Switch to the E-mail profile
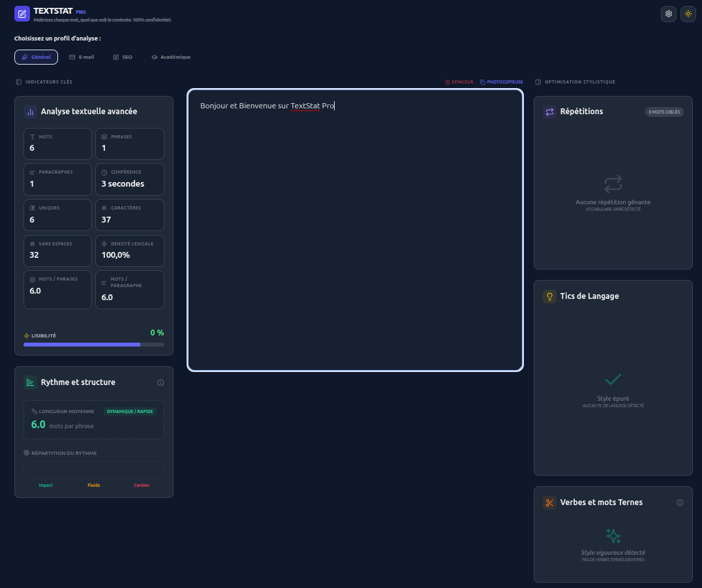This screenshot has height=588, width=702. pos(82,57)
